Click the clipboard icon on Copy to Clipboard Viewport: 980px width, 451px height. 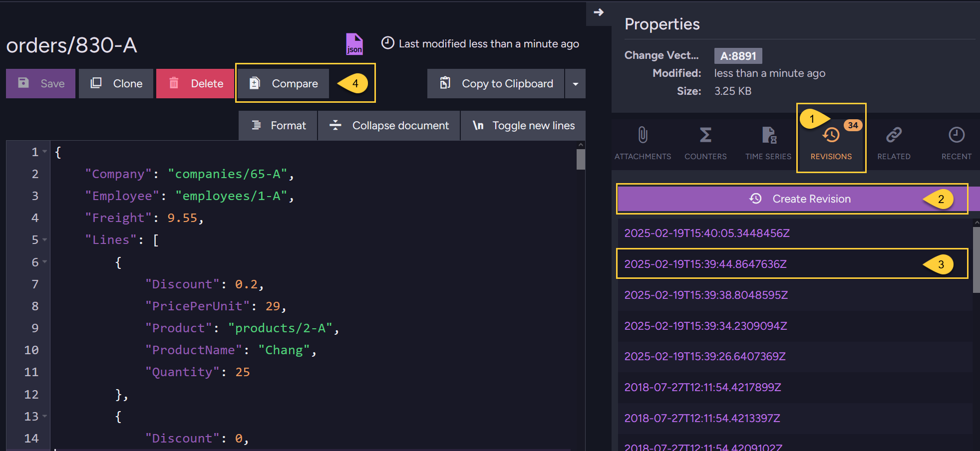click(x=445, y=83)
